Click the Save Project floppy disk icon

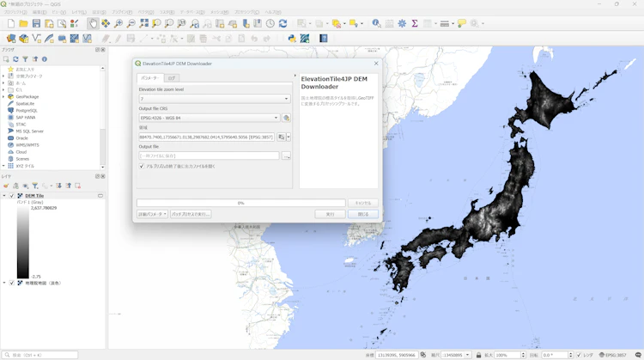36,24
